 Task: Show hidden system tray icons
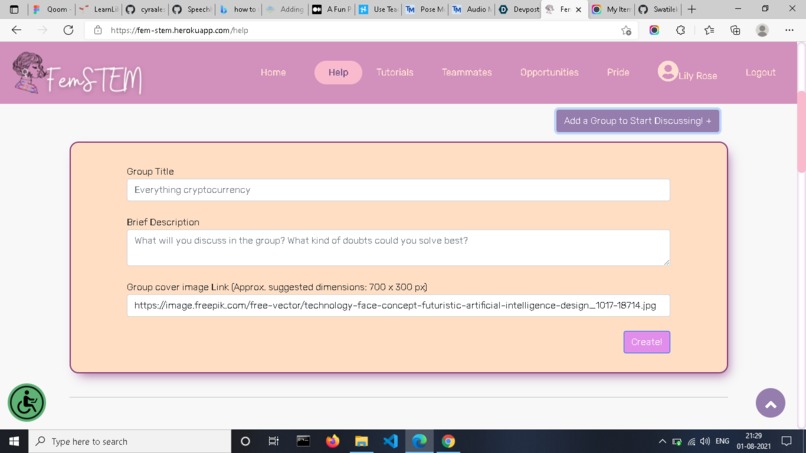[x=662, y=441]
